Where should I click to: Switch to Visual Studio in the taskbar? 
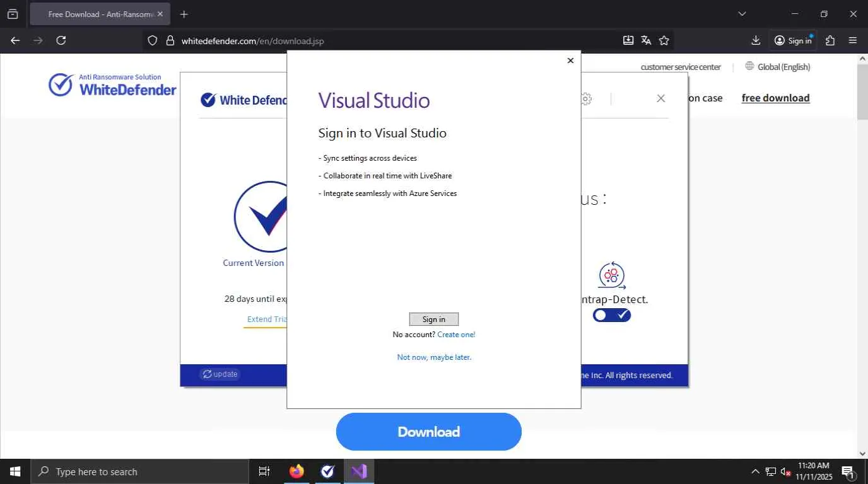(x=359, y=471)
